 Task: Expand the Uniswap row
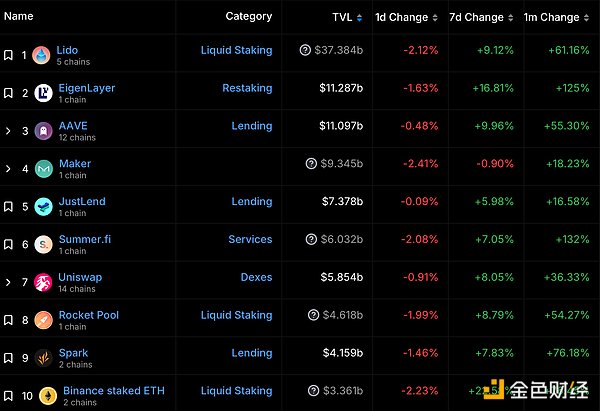tap(8, 282)
